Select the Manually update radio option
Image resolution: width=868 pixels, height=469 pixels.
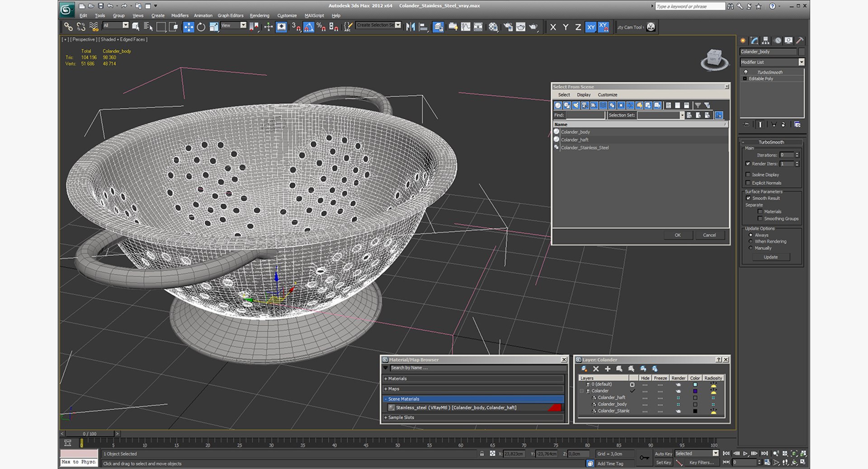click(x=751, y=248)
